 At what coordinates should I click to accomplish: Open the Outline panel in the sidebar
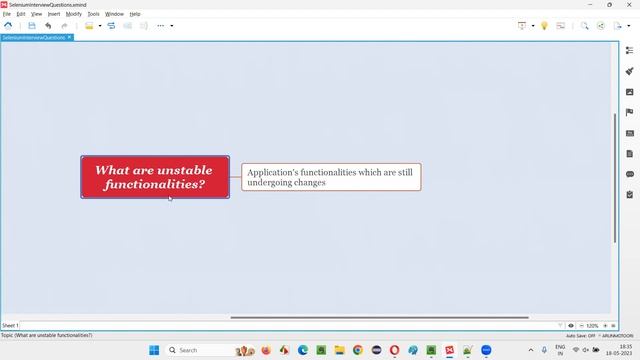tap(629, 50)
